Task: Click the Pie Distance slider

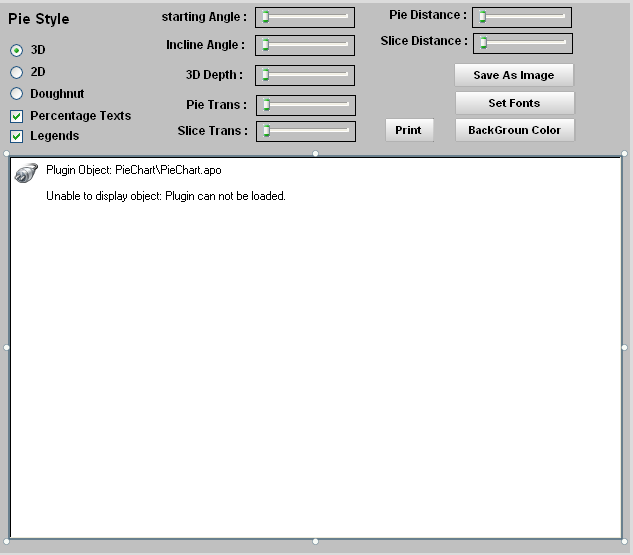Action: click(x=522, y=17)
